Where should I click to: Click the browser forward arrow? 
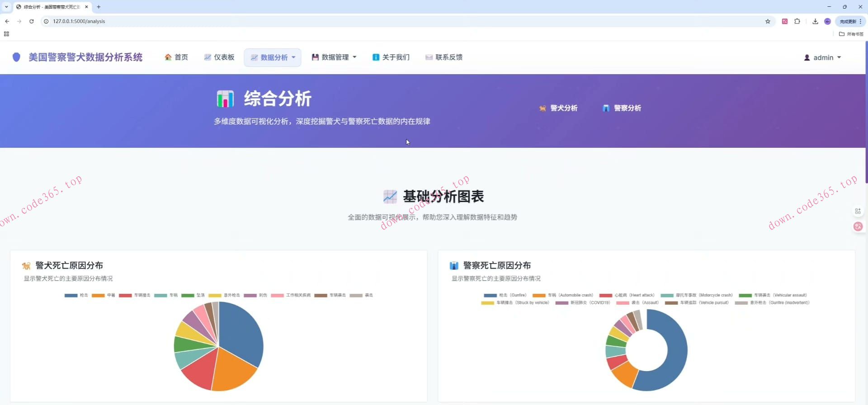click(19, 21)
